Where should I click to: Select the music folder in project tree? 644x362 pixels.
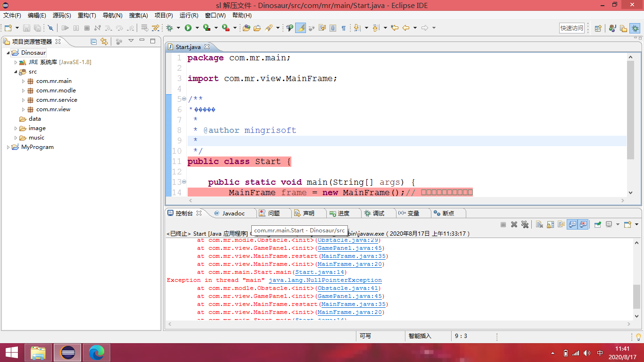pyautogui.click(x=36, y=138)
